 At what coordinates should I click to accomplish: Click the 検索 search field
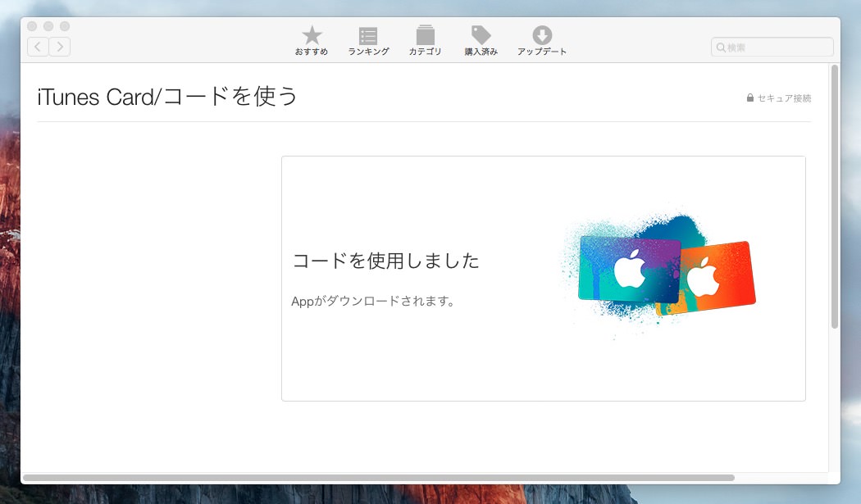(772, 48)
